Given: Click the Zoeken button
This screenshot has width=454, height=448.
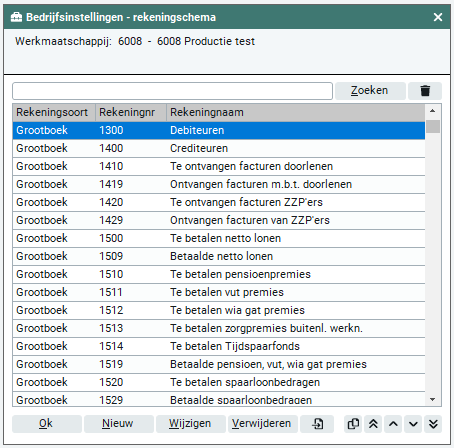Looking at the screenshot, I should click(370, 91).
